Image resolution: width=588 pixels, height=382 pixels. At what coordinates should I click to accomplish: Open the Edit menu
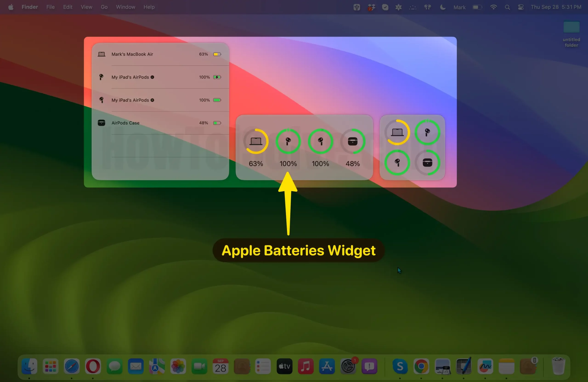68,7
